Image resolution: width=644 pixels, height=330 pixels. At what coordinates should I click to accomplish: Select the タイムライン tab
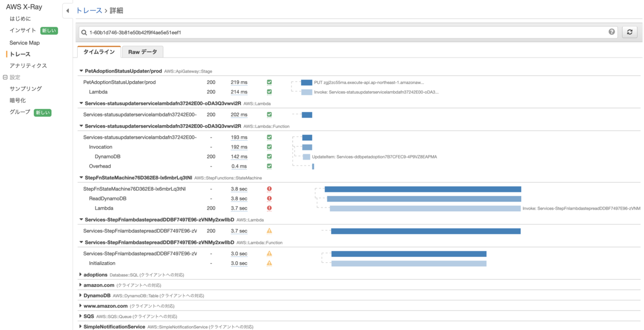99,52
